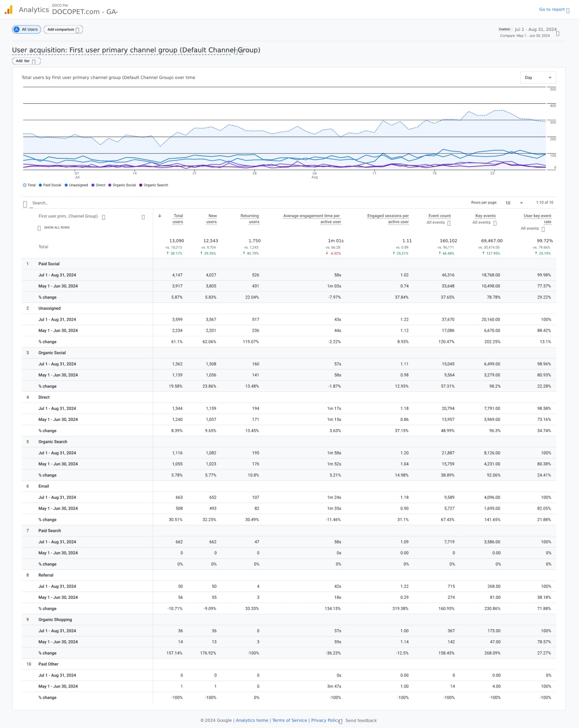Click the Add filter chip under the report title

pyautogui.click(x=26, y=61)
